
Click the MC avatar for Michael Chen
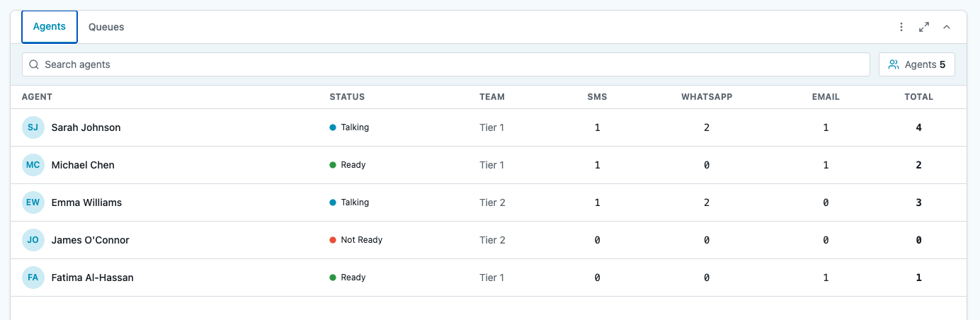click(x=33, y=165)
